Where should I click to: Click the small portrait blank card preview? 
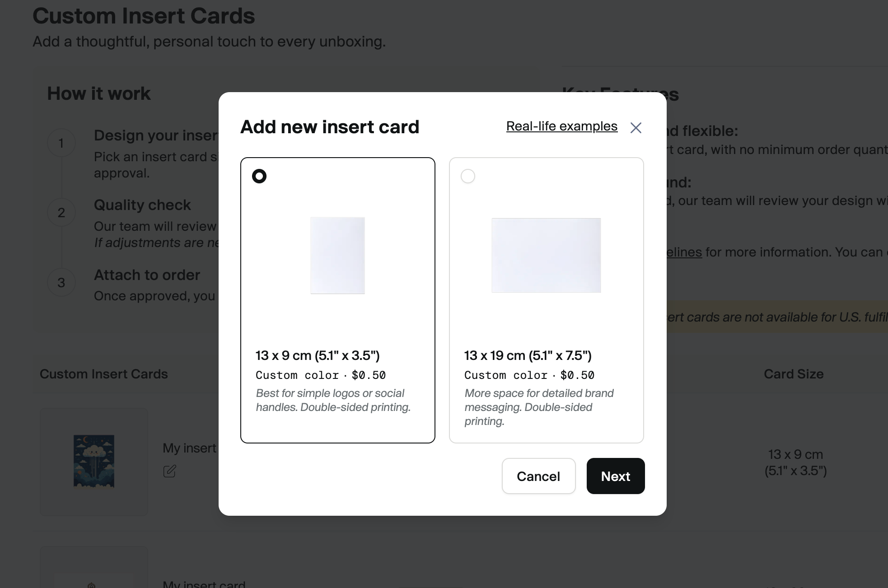[x=337, y=255]
